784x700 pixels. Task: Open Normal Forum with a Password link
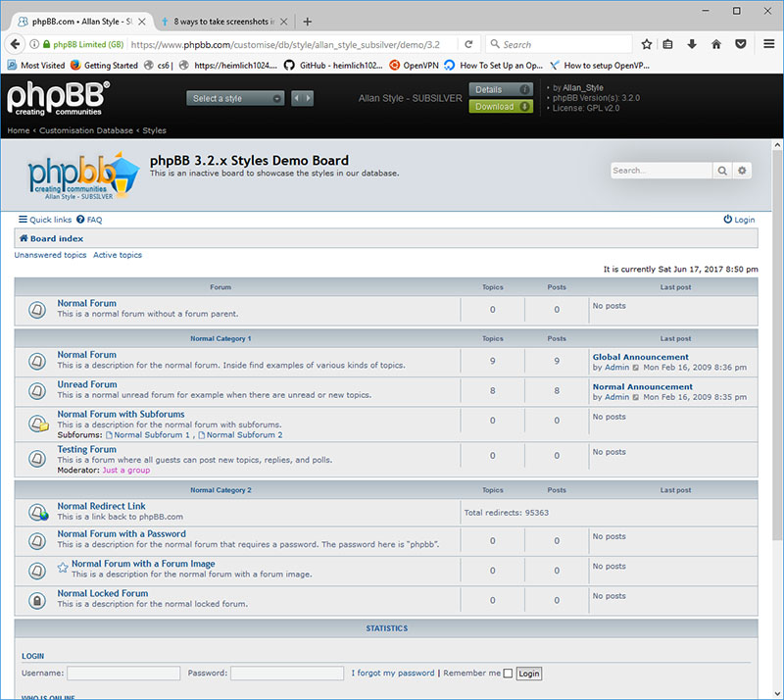pyautogui.click(x=122, y=534)
